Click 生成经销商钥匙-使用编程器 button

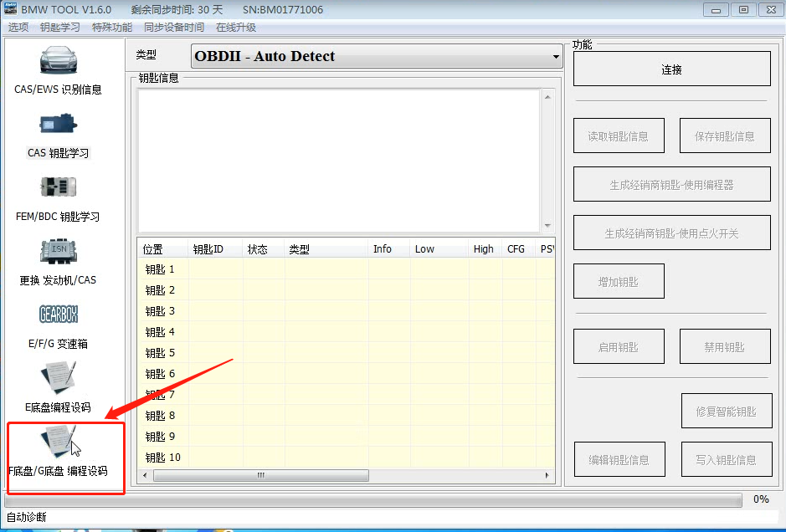(671, 184)
